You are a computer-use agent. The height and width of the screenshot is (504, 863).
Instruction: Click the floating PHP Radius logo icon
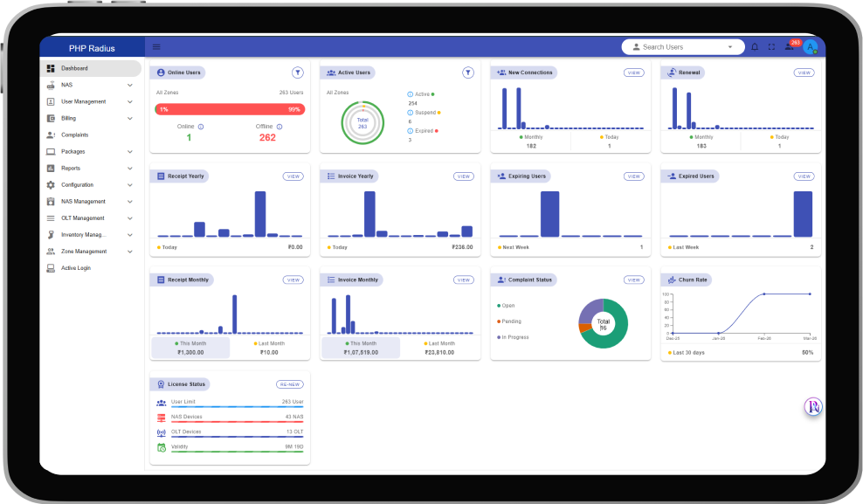point(812,407)
